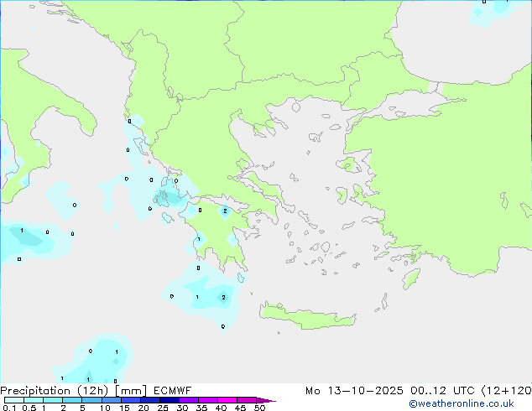Click the '2' rainfall value south of Peloponnese
This screenshot has width=532, height=411.
(223, 298)
